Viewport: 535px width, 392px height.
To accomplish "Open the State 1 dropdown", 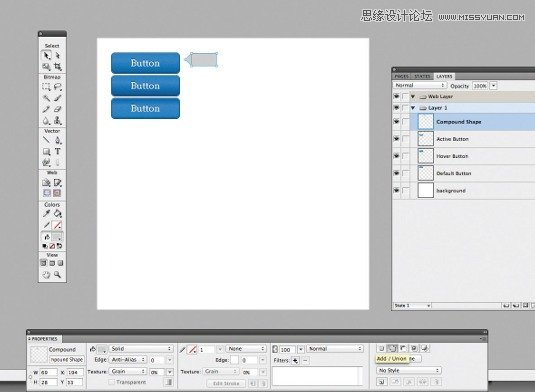I will (x=412, y=306).
